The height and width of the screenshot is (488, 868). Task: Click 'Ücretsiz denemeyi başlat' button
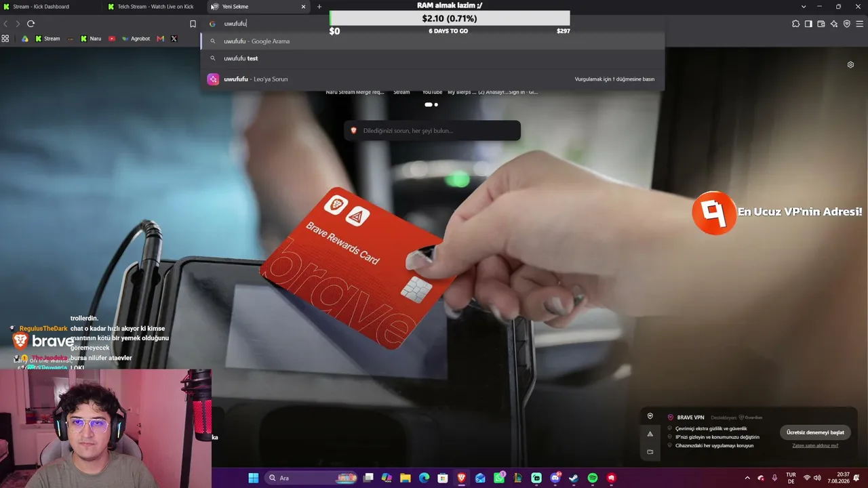tap(815, 432)
